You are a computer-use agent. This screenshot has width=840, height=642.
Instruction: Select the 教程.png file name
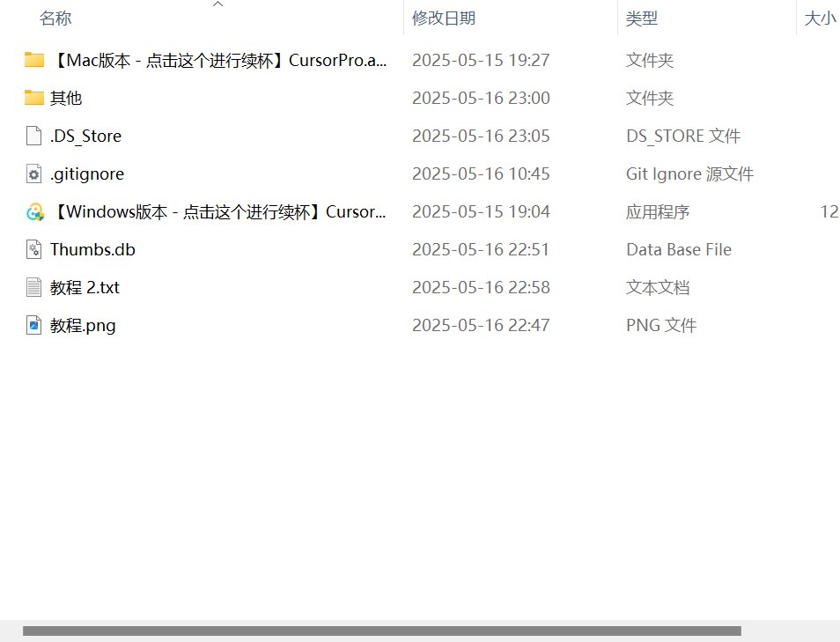pyautogui.click(x=83, y=326)
